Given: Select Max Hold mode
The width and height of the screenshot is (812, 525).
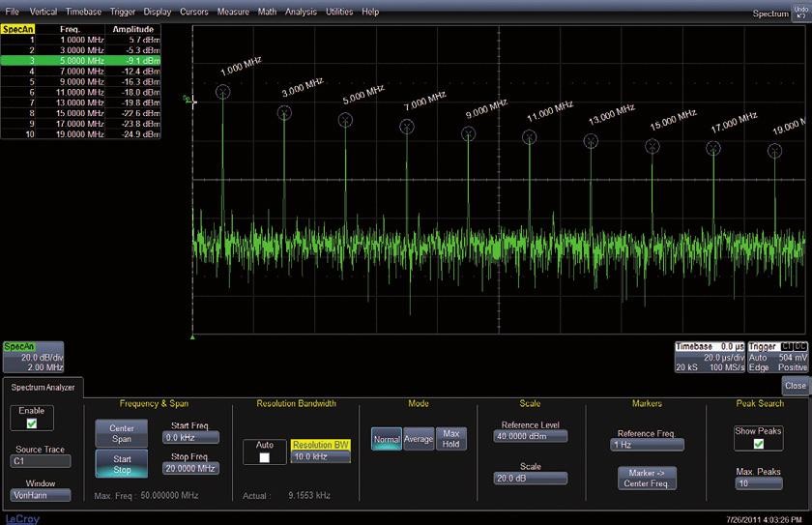Looking at the screenshot, I should point(451,439).
